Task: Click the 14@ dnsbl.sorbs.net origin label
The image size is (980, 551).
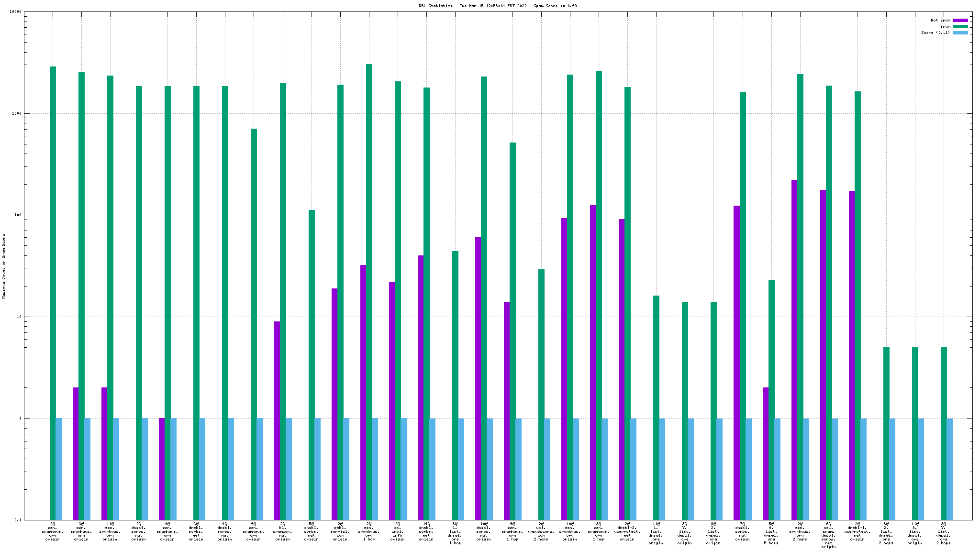Action: 426,531
